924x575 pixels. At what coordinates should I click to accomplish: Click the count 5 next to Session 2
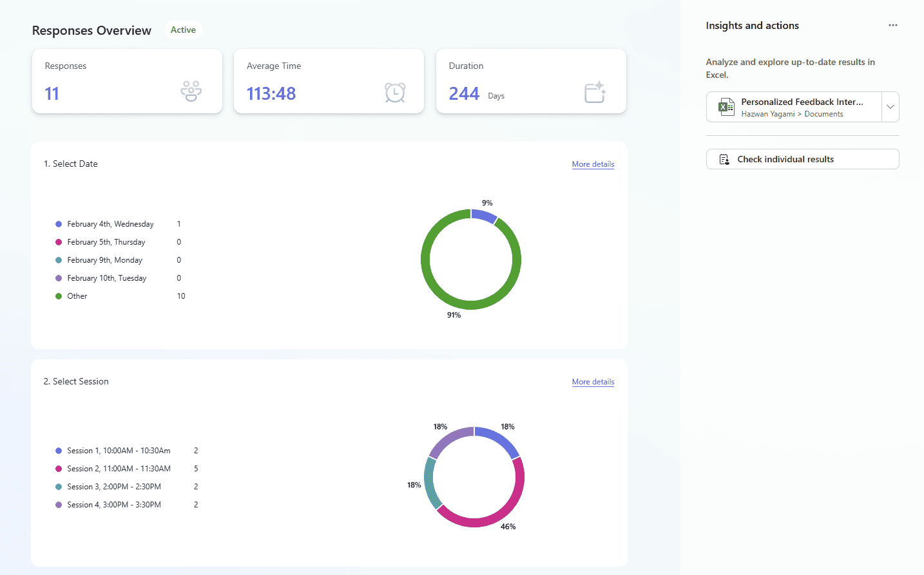pyautogui.click(x=196, y=469)
